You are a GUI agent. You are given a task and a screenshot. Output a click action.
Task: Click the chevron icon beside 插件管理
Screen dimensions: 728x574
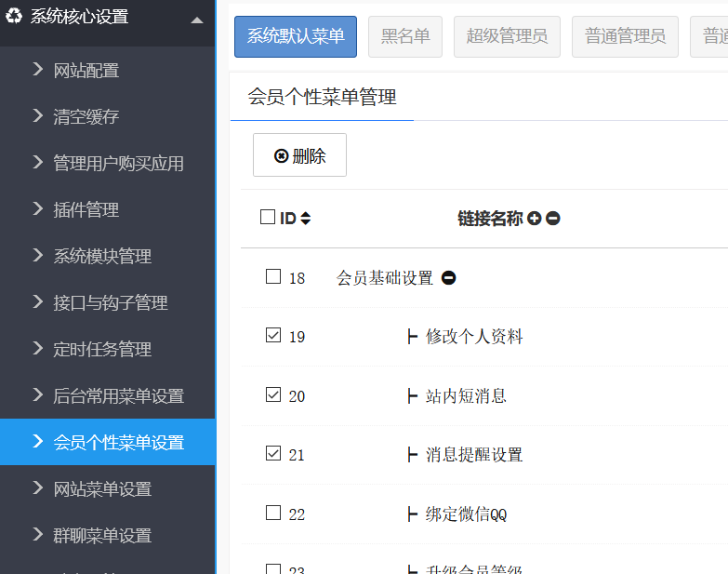[38, 209]
